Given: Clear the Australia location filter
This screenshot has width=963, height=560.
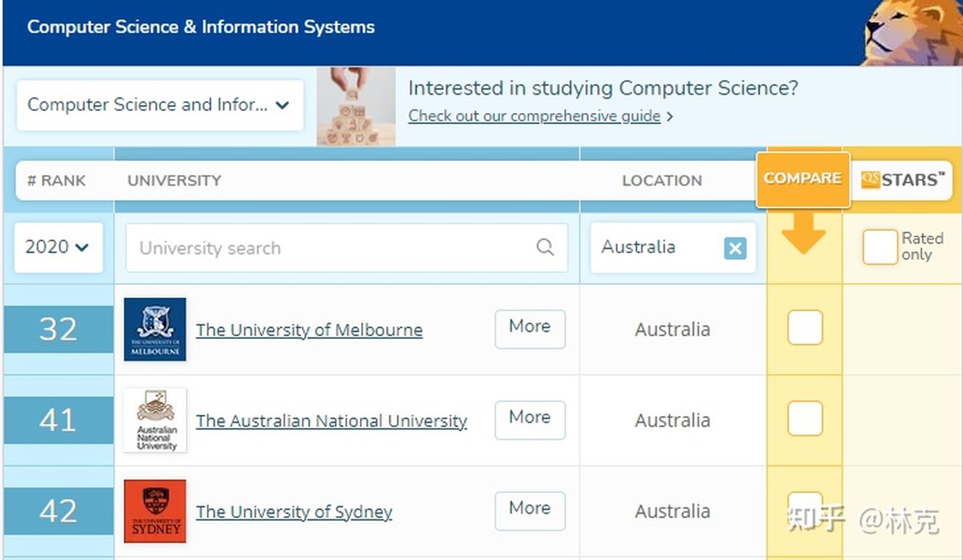Looking at the screenshot, I should (735, 249).
